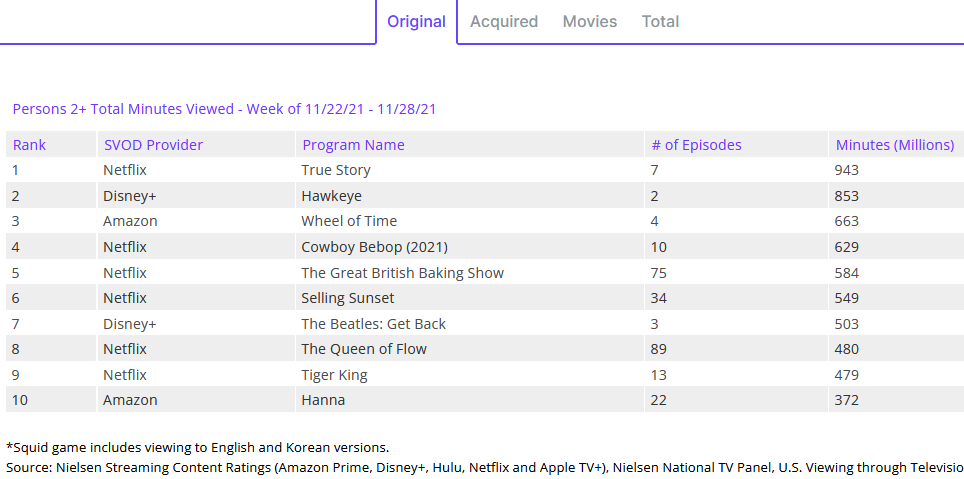Image resolution: width=964 pixels, height=479 pixels.
Task: Click the Hawkeye program name
Action: [333, 196]
